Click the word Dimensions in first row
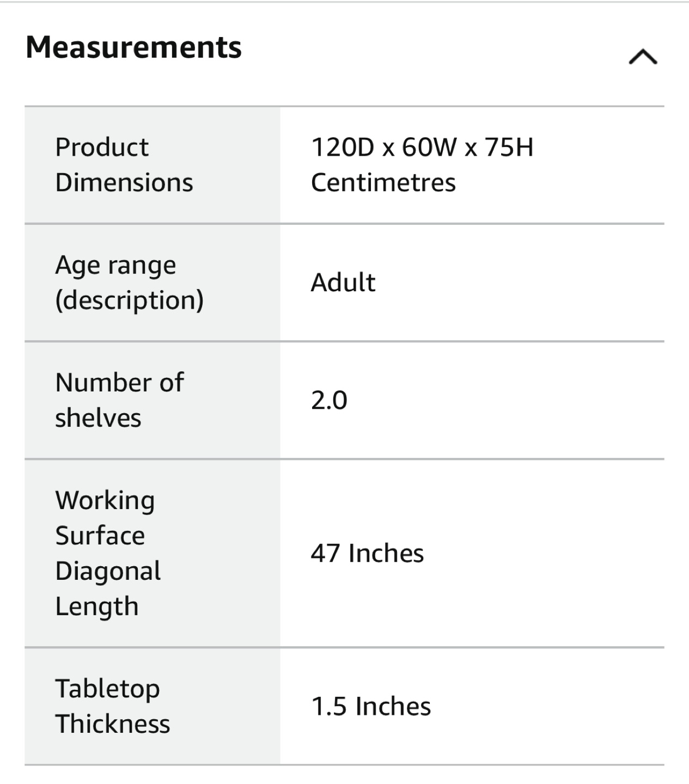Image resolution: width=689 pixels, height=784 pixels. pyautogui.click(x=124, y=182)
